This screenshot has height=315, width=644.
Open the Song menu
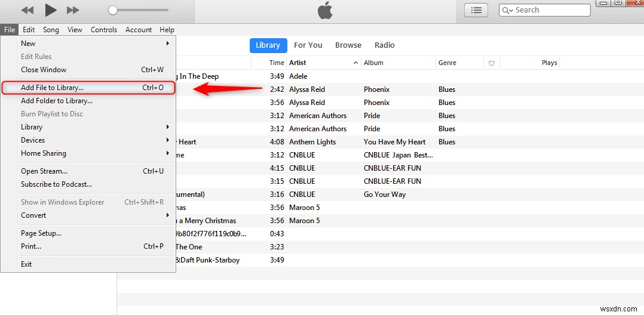pyautogui.click(x=51, y=30)
